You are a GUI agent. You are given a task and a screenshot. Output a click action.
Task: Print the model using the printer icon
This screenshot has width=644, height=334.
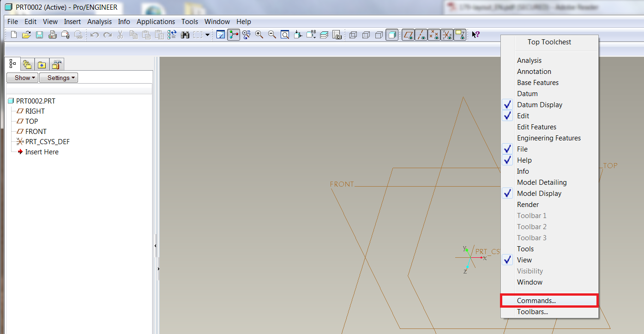click(x=53, y=35)
